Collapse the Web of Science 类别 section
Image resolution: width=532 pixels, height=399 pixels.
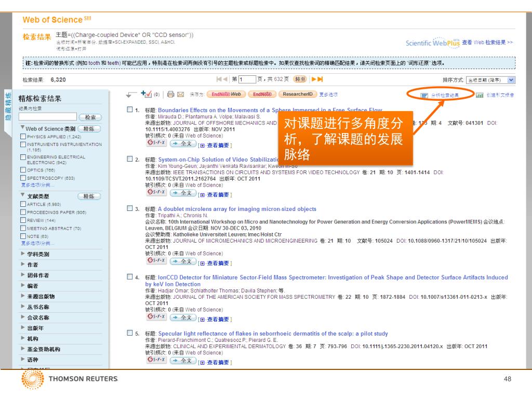(x=22, y=128)
